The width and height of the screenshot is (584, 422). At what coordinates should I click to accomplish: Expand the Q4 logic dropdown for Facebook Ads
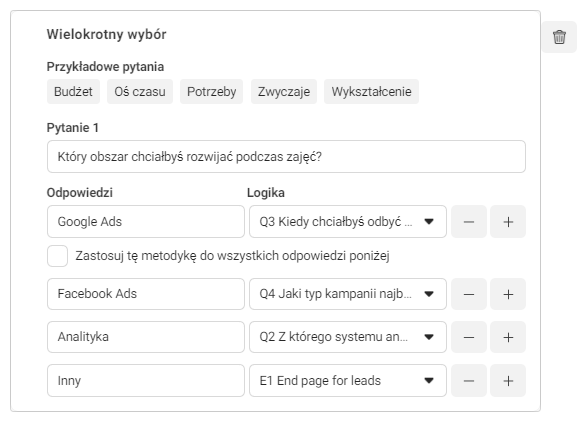pos(347,294)
